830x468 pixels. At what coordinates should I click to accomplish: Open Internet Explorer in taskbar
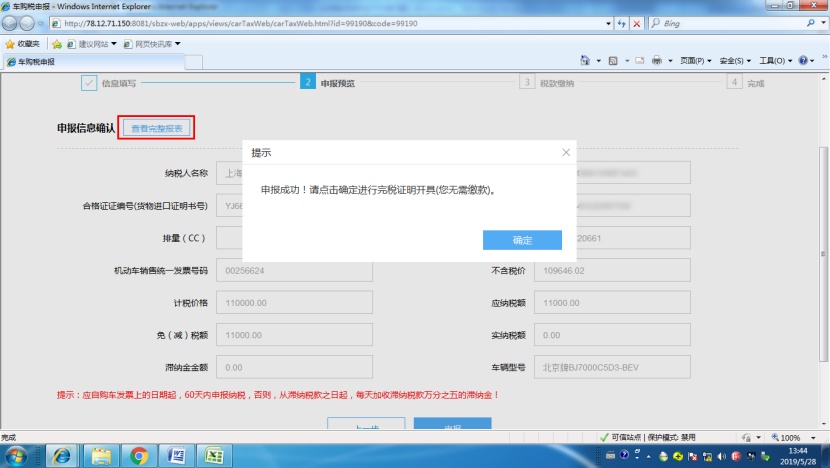[x=61, y=456]
